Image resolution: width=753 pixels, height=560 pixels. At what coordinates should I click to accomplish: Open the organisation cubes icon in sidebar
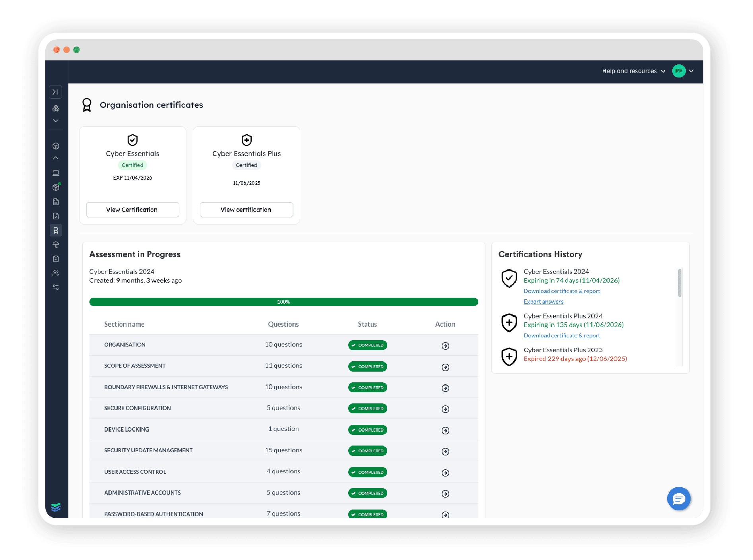click(56, 109)
